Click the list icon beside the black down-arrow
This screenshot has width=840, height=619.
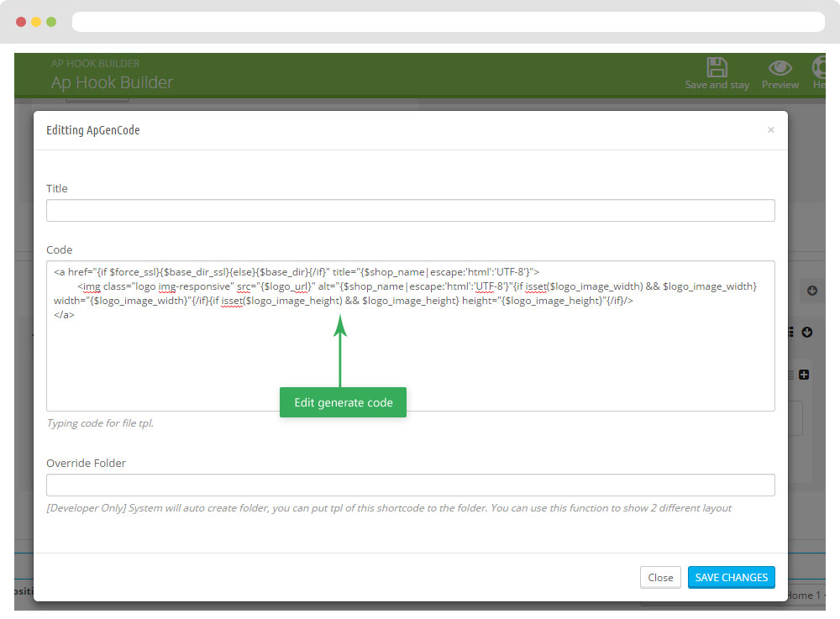pyautogui.click(x=791, y=332)
